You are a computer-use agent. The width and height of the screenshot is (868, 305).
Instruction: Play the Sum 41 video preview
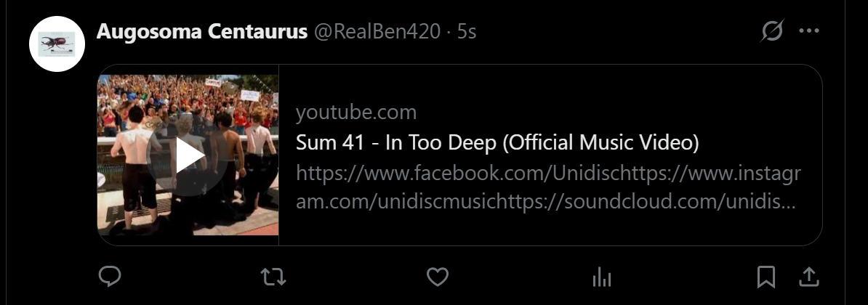(x=188, y=155)
